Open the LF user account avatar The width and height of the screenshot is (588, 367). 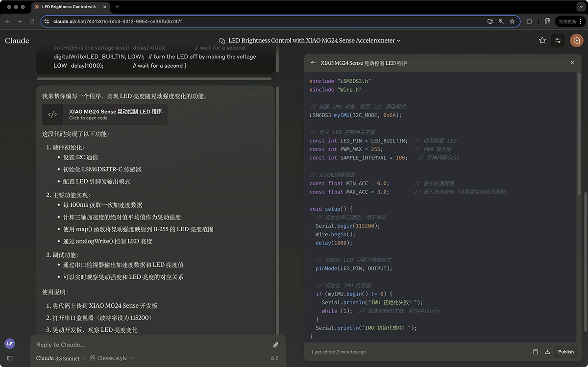click(x=9, y=343)
